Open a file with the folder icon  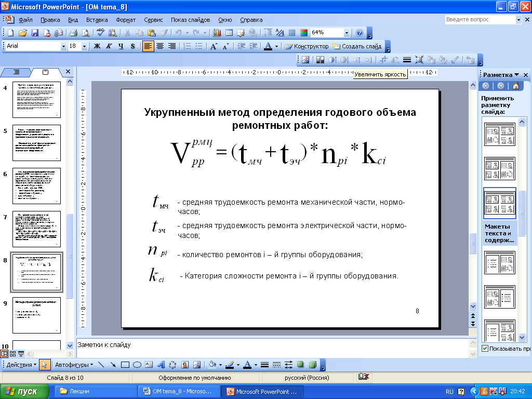coord(23,33)
